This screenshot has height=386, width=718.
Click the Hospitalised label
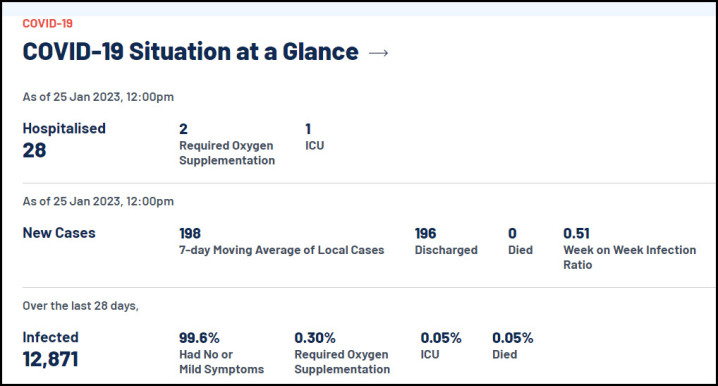64,128
